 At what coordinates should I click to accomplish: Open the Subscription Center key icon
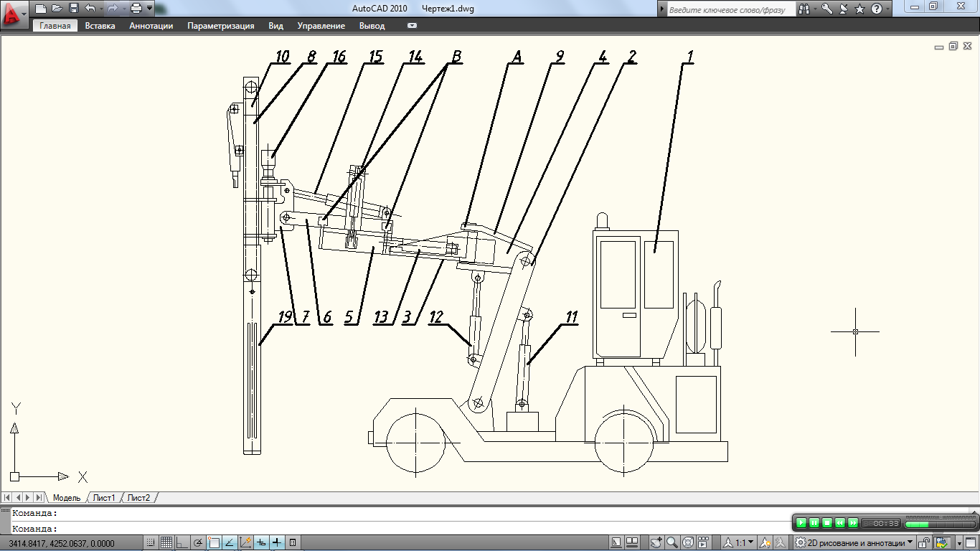[827, 9]
